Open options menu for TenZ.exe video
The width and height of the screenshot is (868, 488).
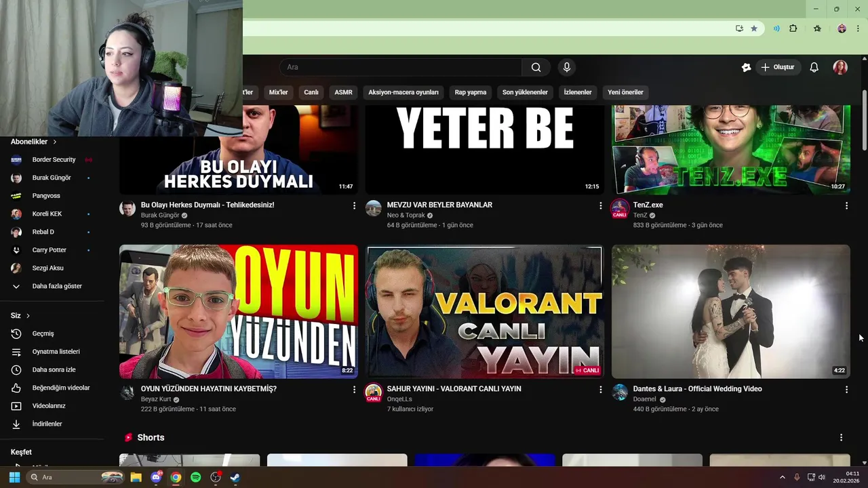point(846,205)
